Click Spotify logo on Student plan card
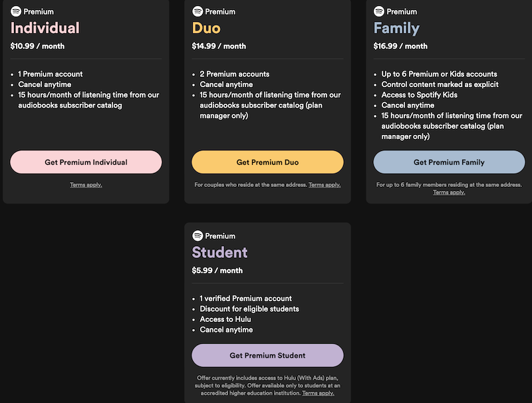 (x=198, y=236)
